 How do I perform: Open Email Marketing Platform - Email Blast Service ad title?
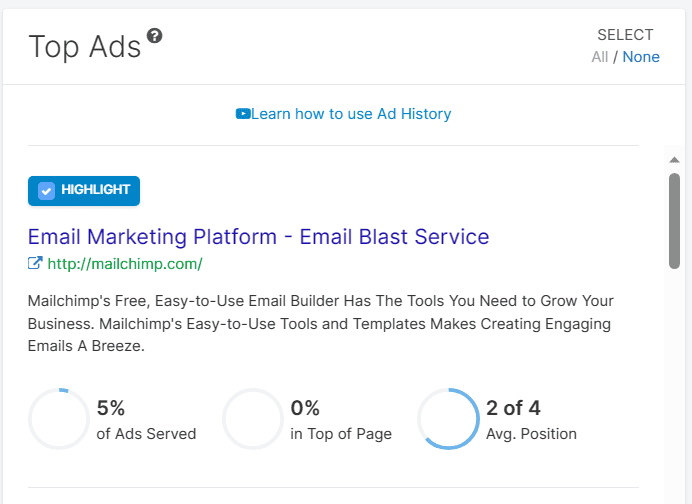point(258,237)
